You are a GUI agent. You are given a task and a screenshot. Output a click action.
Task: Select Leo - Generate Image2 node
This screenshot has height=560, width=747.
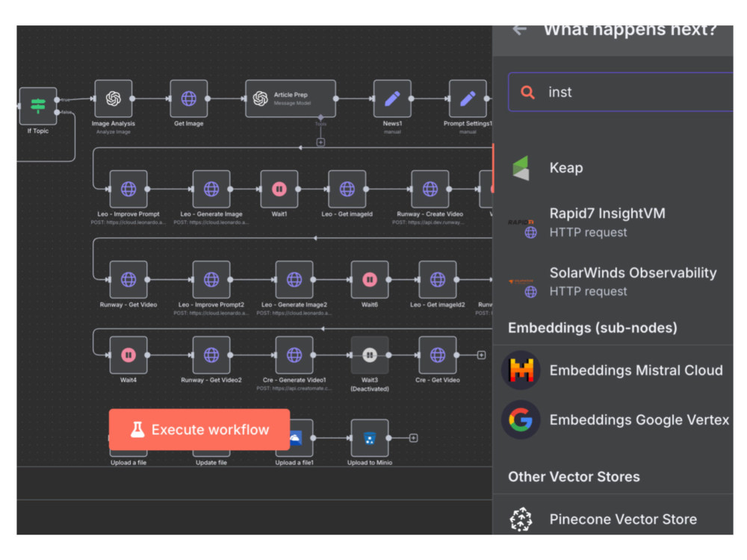(294, 279)
